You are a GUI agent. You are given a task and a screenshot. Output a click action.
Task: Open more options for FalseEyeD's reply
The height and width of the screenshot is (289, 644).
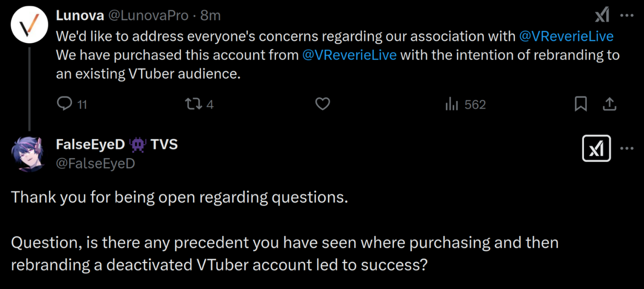(626, 148)
